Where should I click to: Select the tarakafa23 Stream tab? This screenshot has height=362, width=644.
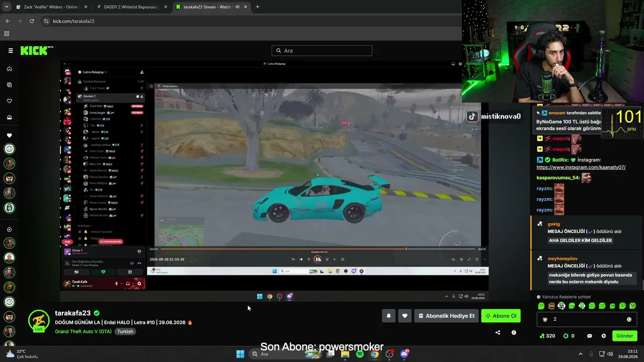[x=211, y=7]
